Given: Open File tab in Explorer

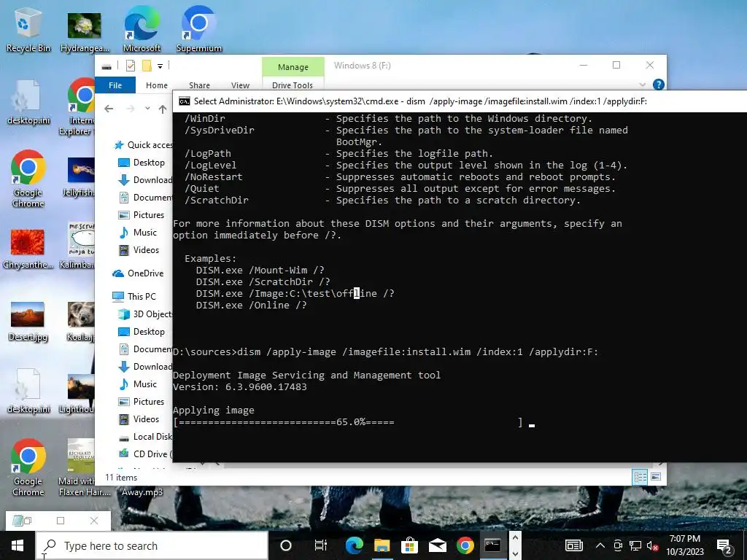Looking at the screenshot, I should [115, 85].
